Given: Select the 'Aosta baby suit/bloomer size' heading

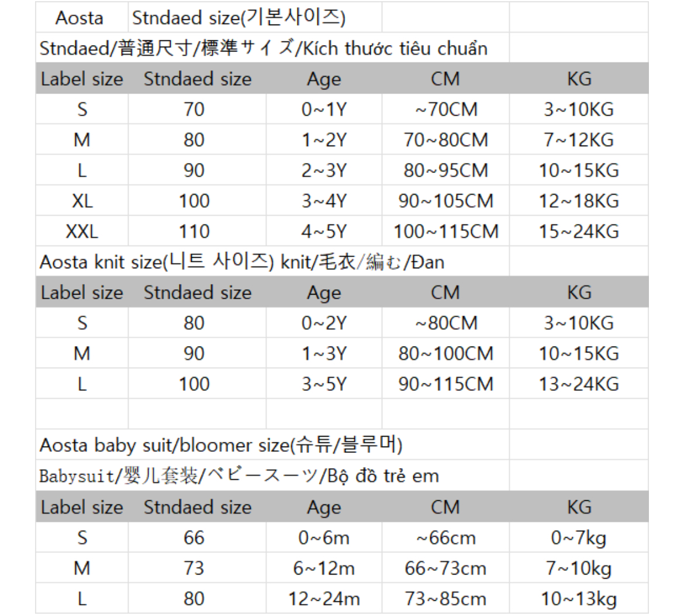Looking at the screenshot, I should tap(220, 445).
